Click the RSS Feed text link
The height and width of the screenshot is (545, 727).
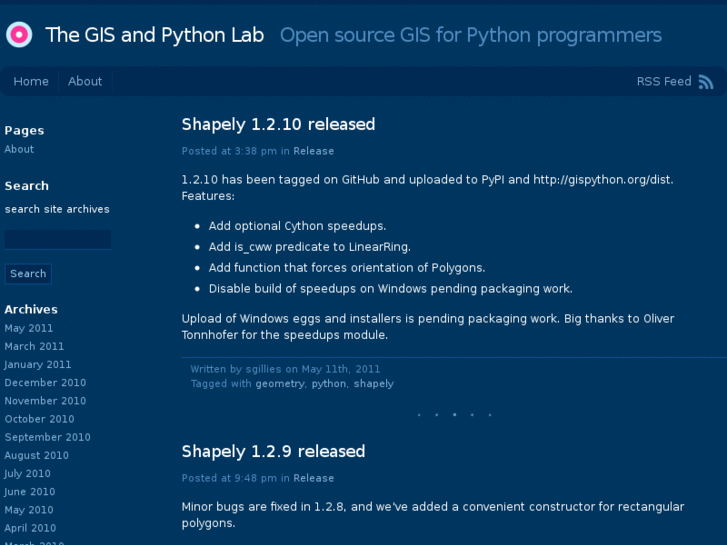(x=663, y=82)
